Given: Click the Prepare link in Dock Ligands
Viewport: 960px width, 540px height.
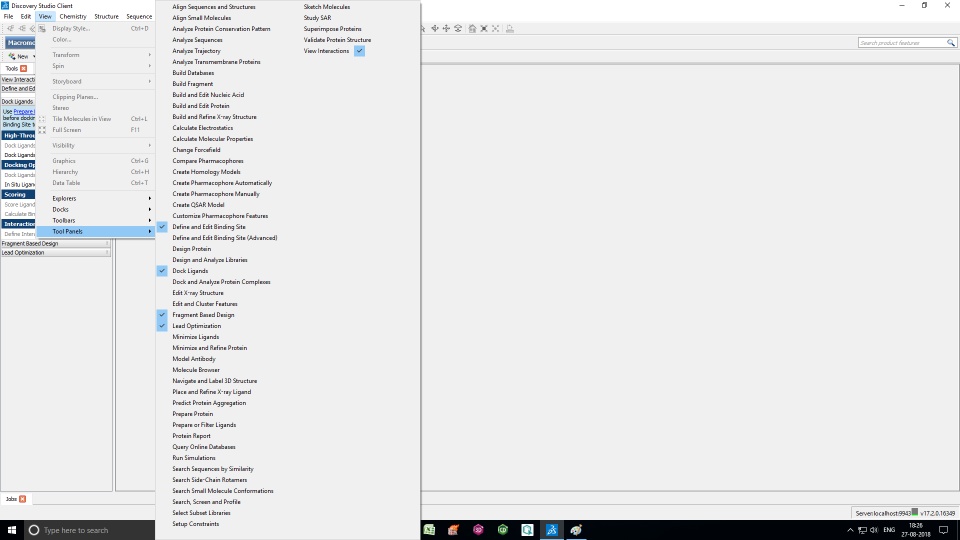Looking at the screenshot, I should [x=23, y=111].
